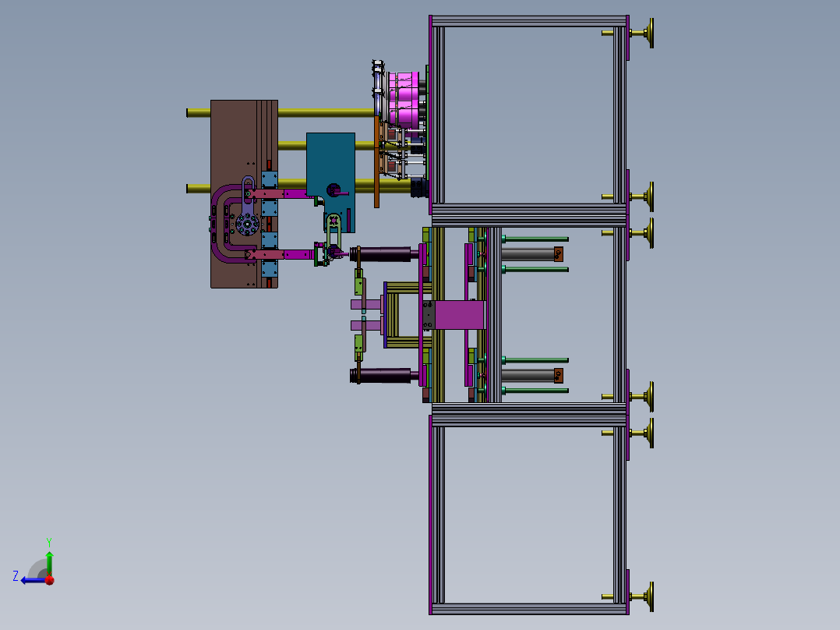
Task: Select the round indexing disc with holes
Action: pos(247,224)
